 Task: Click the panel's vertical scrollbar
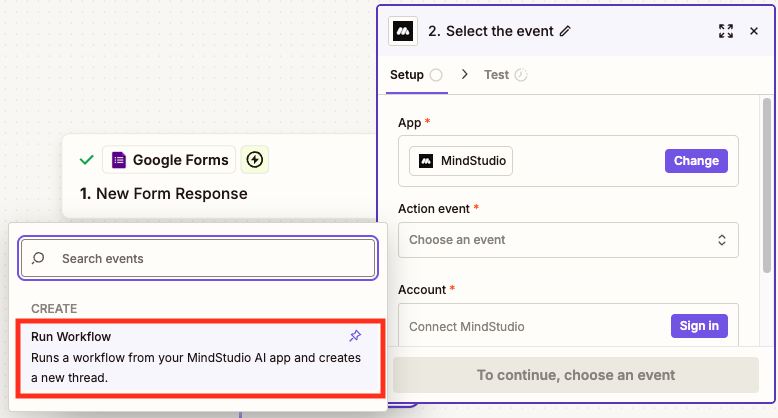tap(767, 186)
